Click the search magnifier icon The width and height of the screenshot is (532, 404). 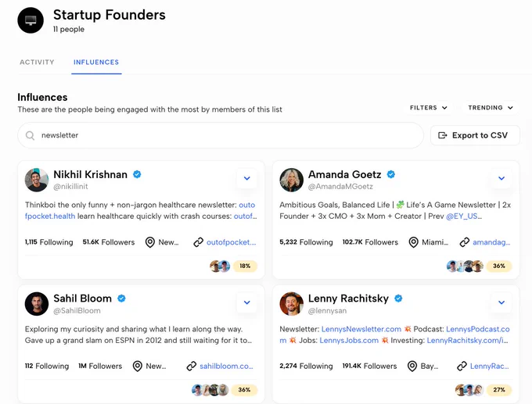point(31,135)
